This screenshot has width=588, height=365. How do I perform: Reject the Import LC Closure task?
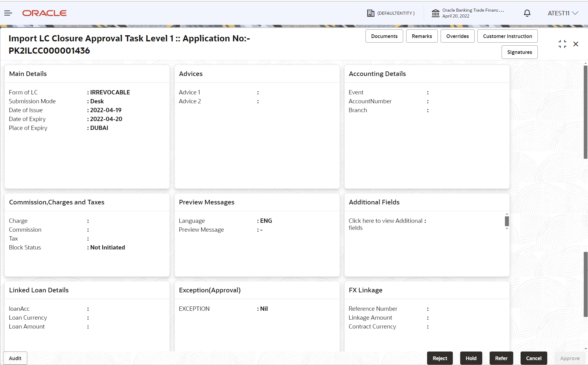440,358
